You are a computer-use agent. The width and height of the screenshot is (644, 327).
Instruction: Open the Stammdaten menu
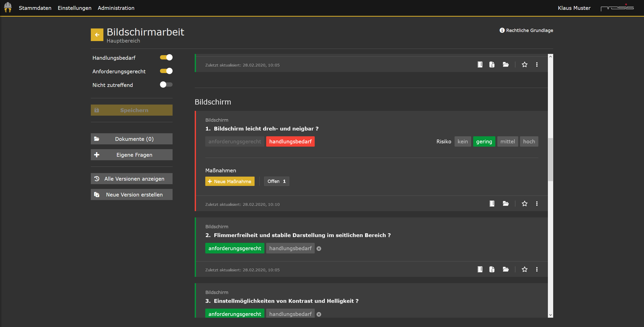click(x=35, y=8)
